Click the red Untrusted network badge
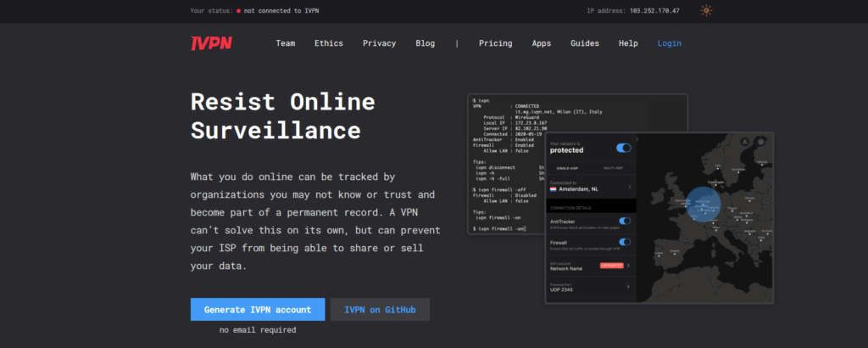 click(x=611, y=266)
